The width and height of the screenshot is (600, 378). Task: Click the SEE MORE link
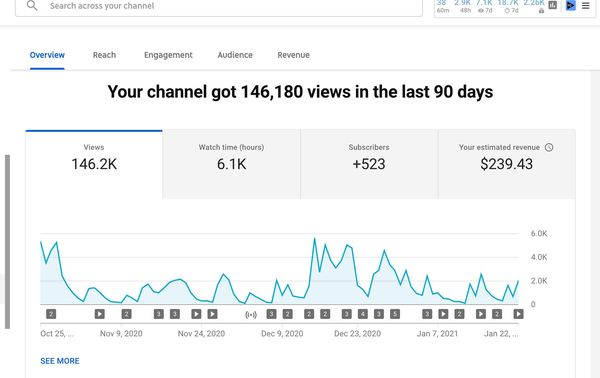60,361
